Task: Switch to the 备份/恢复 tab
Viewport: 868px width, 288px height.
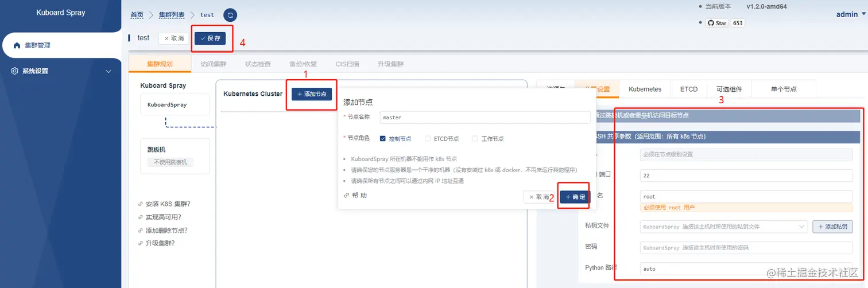Action: pyautogui.click(x=303, y=64)
